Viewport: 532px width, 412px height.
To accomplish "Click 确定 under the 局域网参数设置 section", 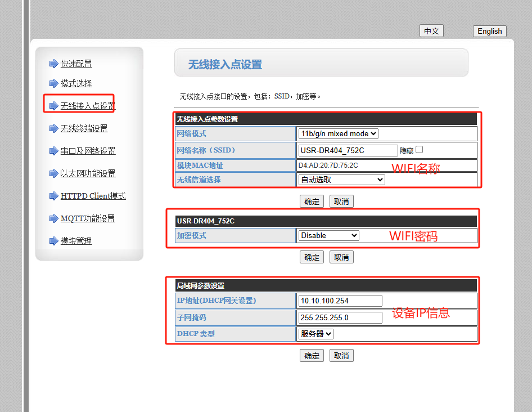I will (312, 356).
